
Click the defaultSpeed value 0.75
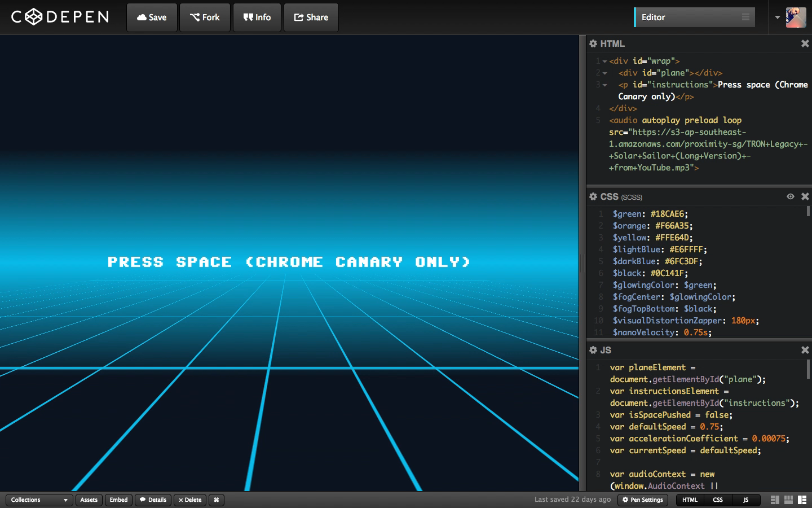[x=709, y=427]
